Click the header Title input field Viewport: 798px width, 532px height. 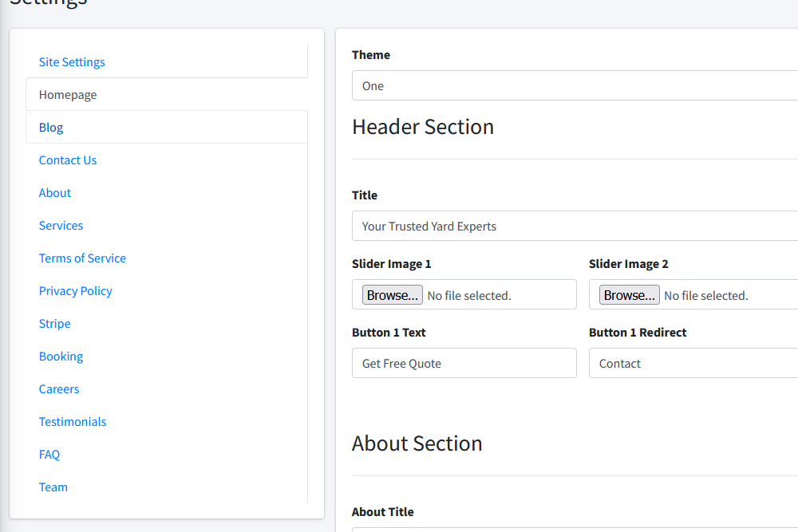[x=575, y=227]
